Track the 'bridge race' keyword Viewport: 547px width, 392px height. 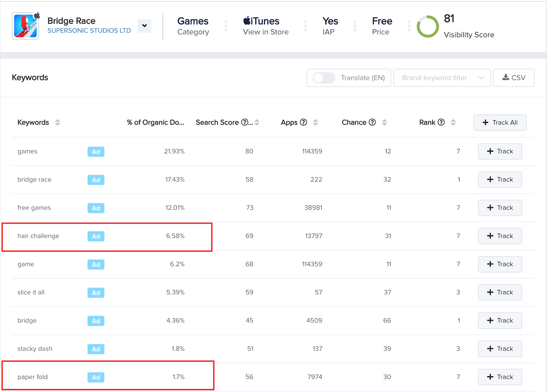pyautogui.click(x=500, y=180)
